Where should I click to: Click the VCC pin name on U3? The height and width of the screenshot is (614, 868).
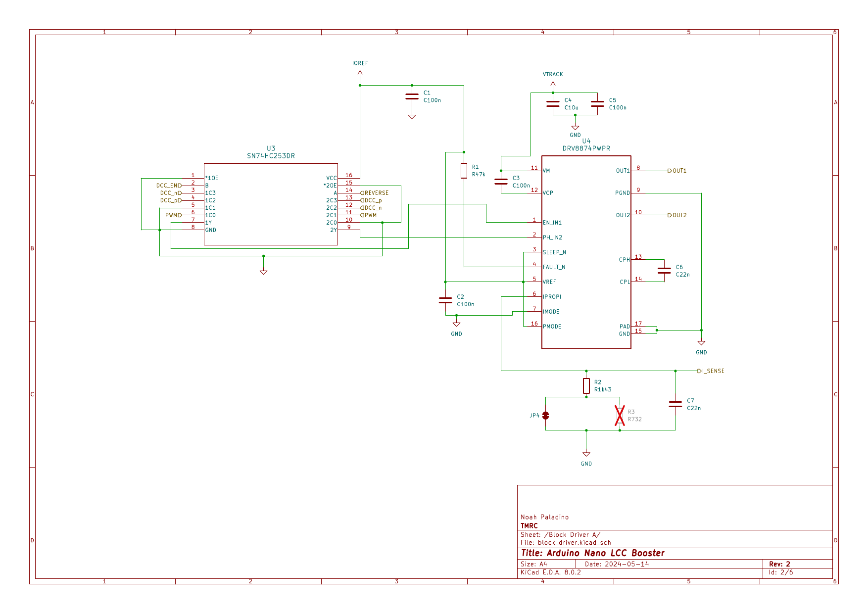(332, 178)
